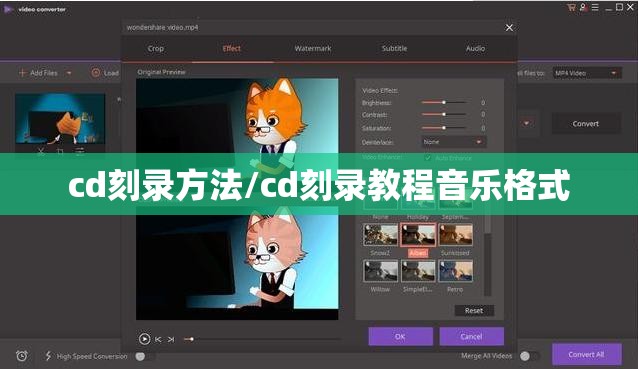Click the Add Files plus icon
This screenshot has height=369, width=638.
(22, 73)
